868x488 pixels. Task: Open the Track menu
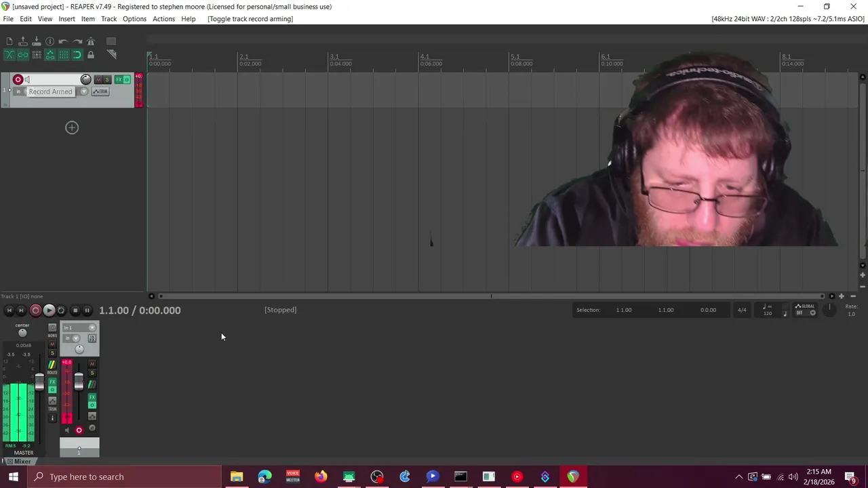(x=109, y=19)
